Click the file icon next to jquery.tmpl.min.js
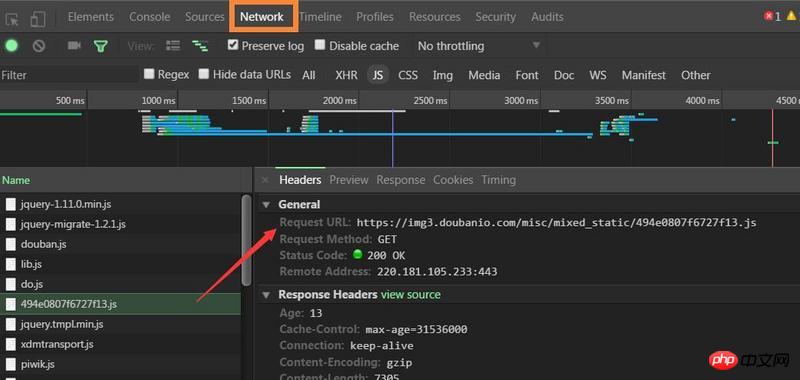800x380 pixels. pos(11,324)
